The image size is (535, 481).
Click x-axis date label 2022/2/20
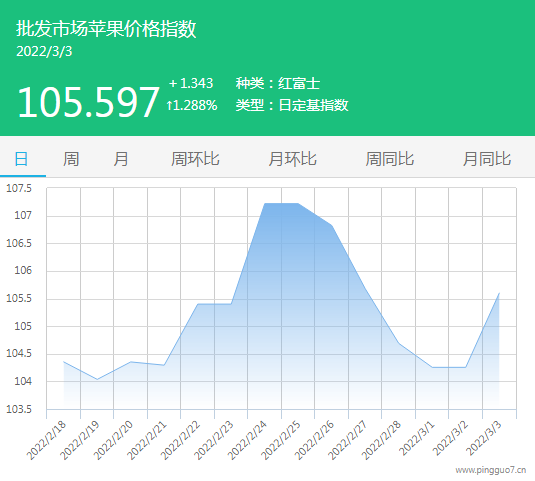click(113, 440)
